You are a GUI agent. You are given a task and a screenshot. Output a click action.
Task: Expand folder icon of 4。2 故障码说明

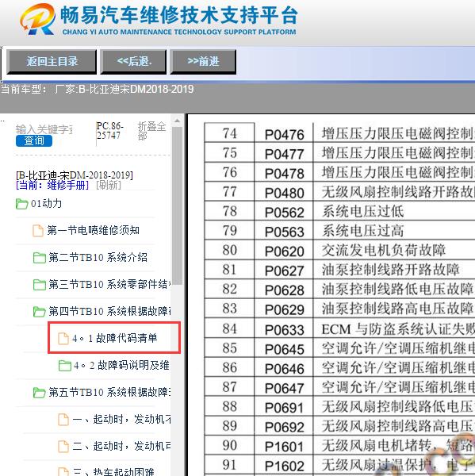click(x=65, y=366)
